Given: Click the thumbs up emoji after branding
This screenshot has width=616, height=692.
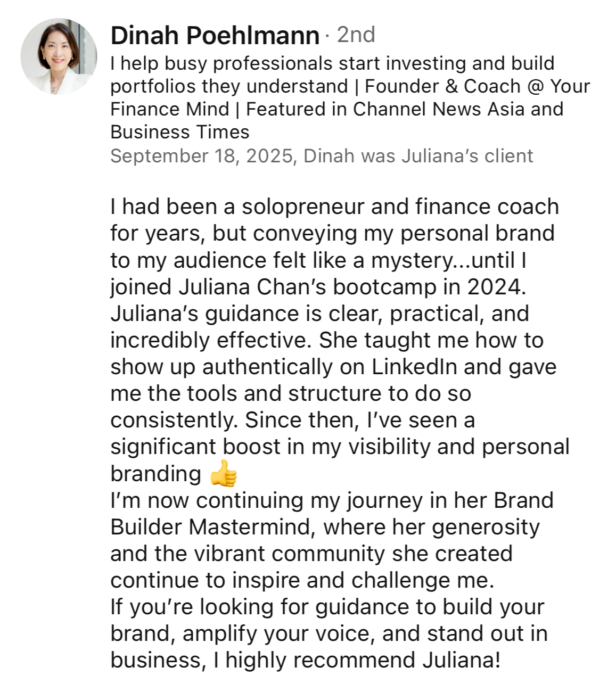Looking at the screenshot, I should (x=223, y=473).
